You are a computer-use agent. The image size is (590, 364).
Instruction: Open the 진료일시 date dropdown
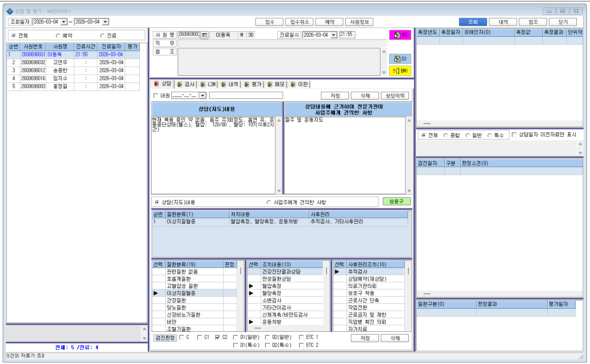pyautogui.click(x=334, y=35)
